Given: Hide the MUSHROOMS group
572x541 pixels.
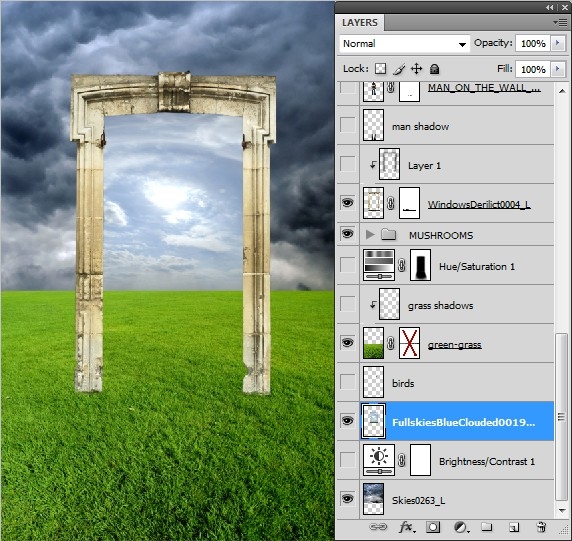Looking at the screenshot, I should 348,234.
